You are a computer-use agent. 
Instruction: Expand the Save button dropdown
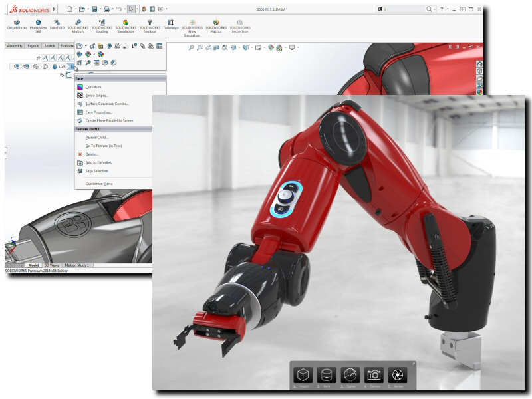point(100,9)
